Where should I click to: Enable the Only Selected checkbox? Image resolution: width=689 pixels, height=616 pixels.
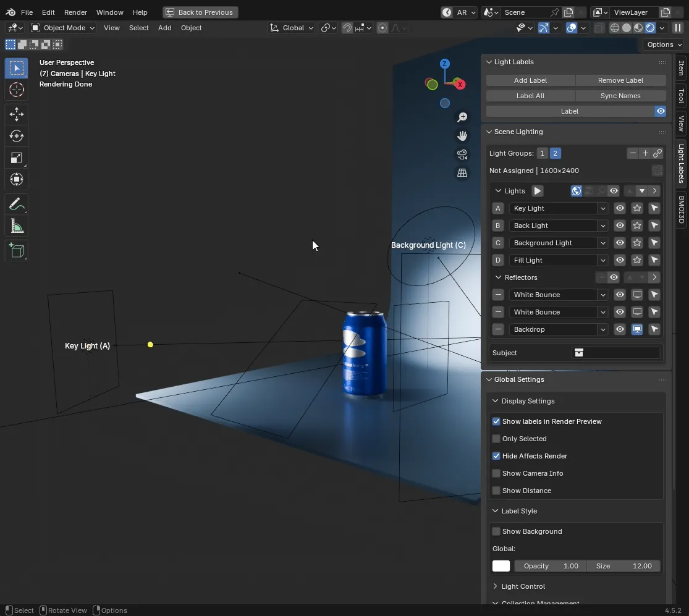496,439
